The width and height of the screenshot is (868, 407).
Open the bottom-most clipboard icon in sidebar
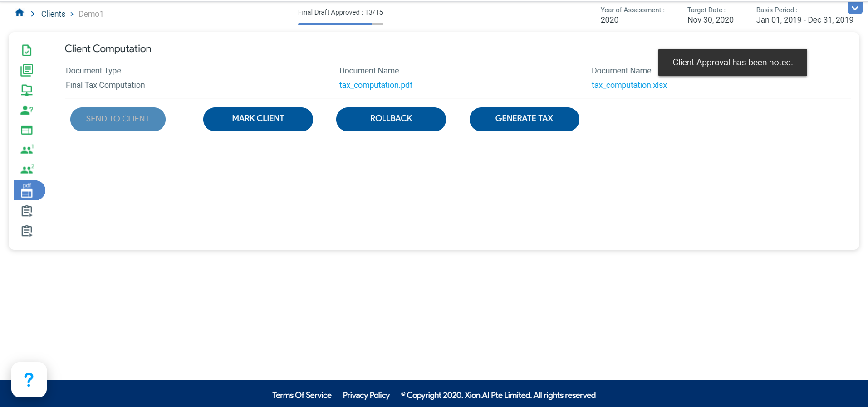coord(27,231)
